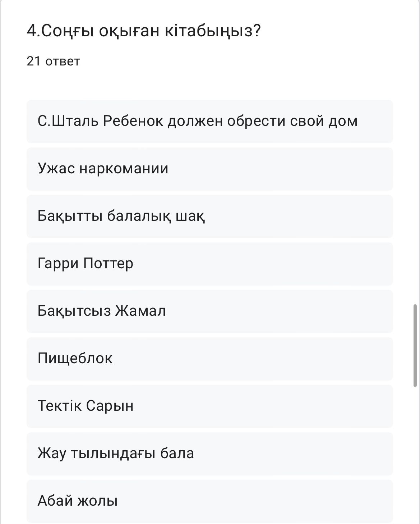
Task: Click the "Бақытты балалық шақ" answer row
Action: click(x=209, y=216)
